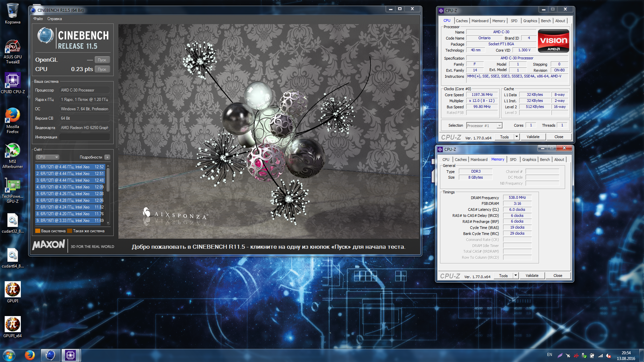
Task: Click Firefox icon in the taskbar
Action: pyautogui.click(x=30, y=355)
